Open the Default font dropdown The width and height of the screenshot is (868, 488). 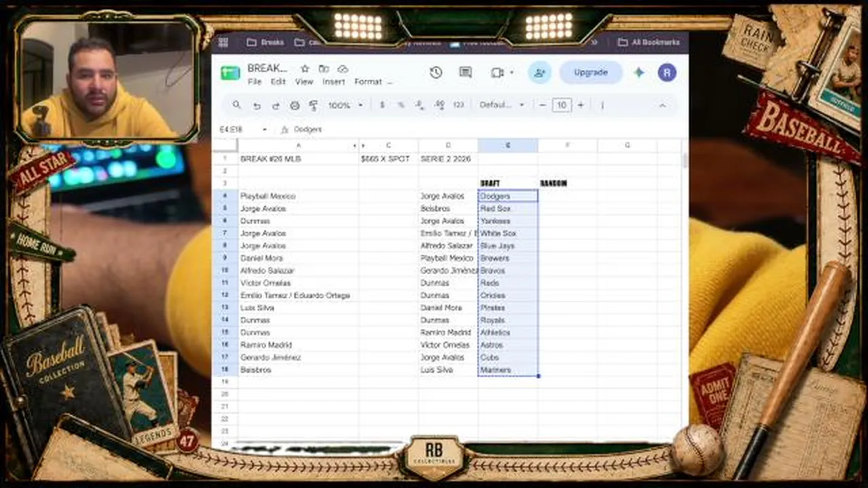[x=502, y=105]
